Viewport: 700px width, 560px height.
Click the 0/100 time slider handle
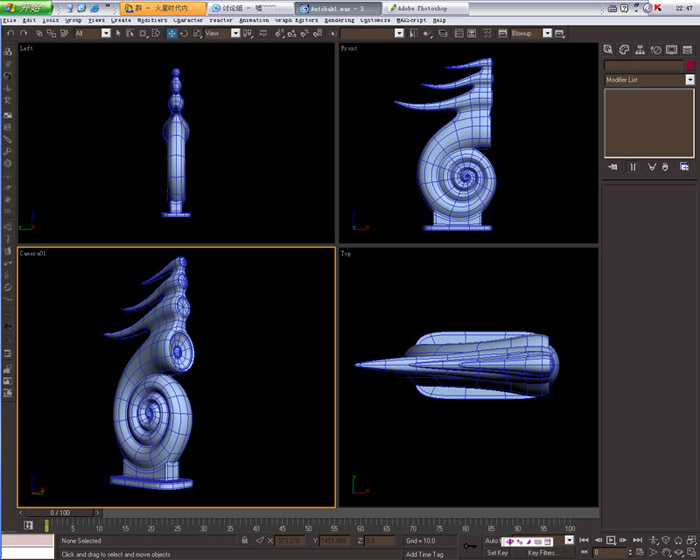pos(60,513)
